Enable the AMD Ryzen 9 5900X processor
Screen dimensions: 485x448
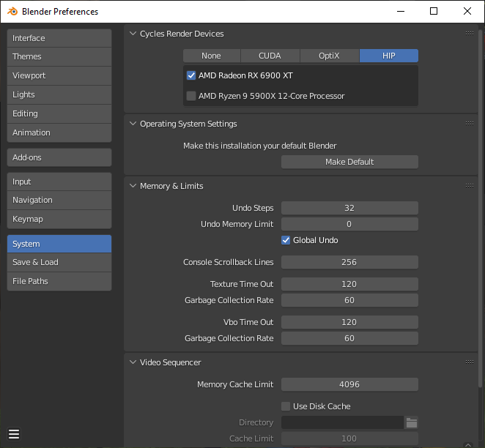191,96
